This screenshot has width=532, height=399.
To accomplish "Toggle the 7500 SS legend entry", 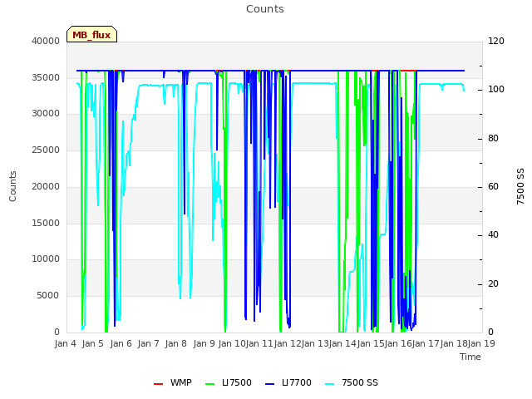I will (351, 382).
